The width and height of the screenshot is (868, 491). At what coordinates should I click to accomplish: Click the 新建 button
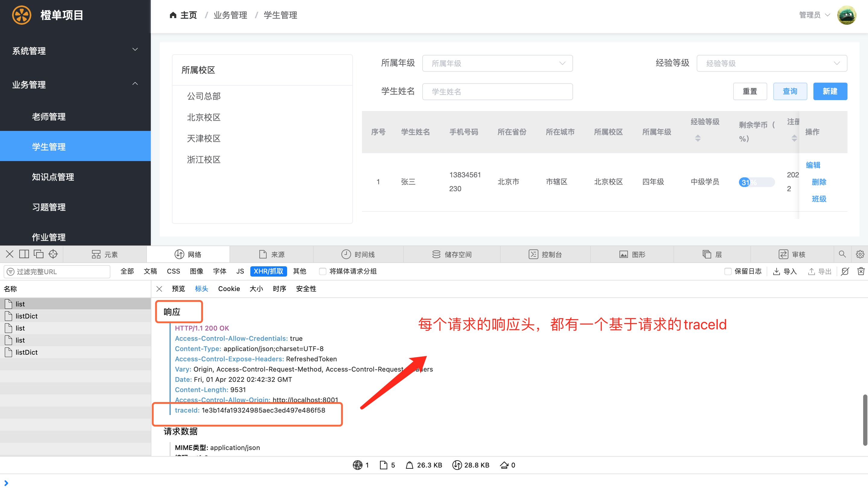830,91
